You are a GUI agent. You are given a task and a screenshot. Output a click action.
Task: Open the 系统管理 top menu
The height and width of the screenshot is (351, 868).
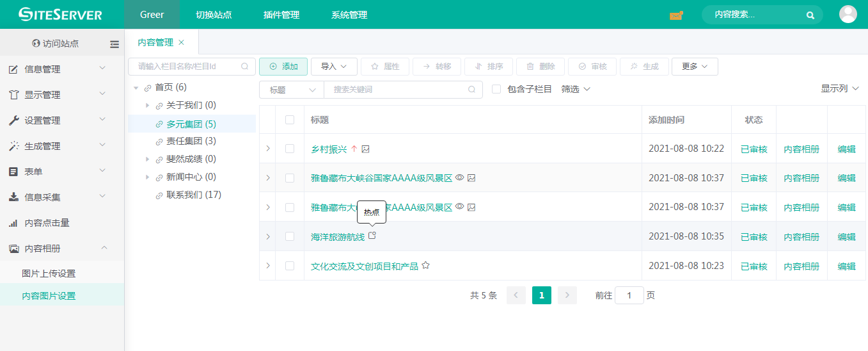[349, 15]
